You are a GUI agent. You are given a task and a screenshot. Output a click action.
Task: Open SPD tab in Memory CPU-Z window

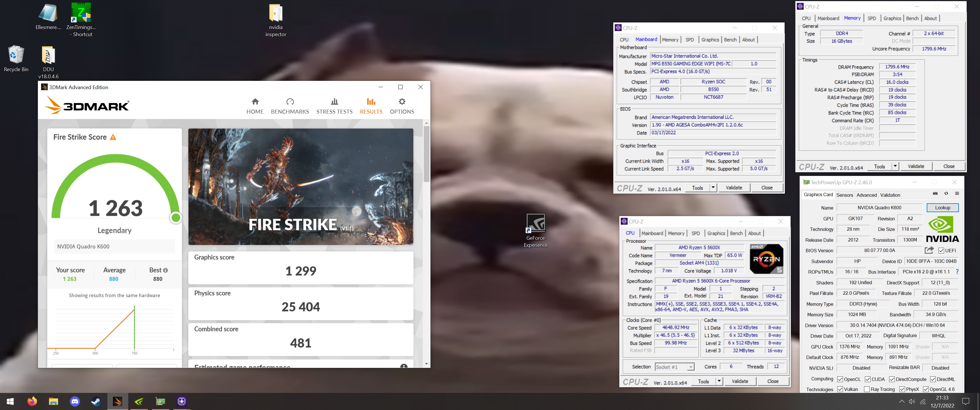point(871,18)
